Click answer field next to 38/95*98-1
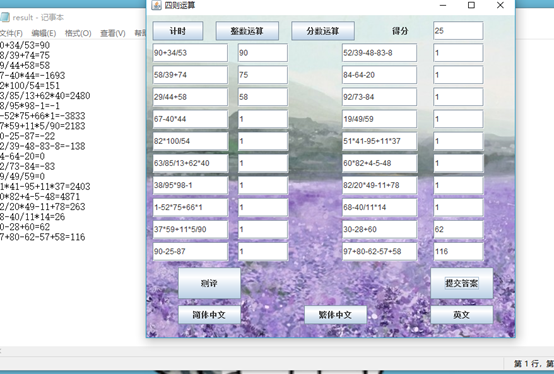 [263, 185]
